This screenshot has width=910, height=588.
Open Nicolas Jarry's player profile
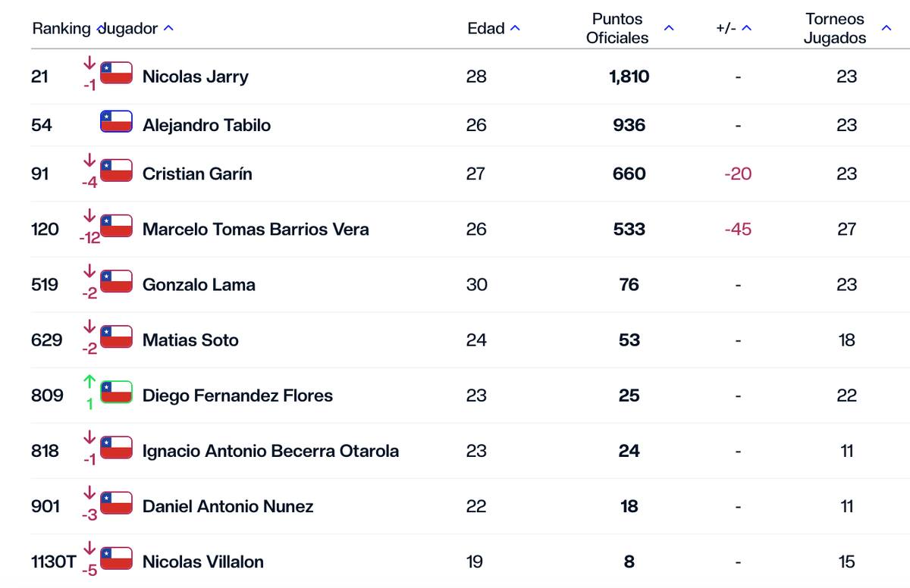tap(196, 77)
